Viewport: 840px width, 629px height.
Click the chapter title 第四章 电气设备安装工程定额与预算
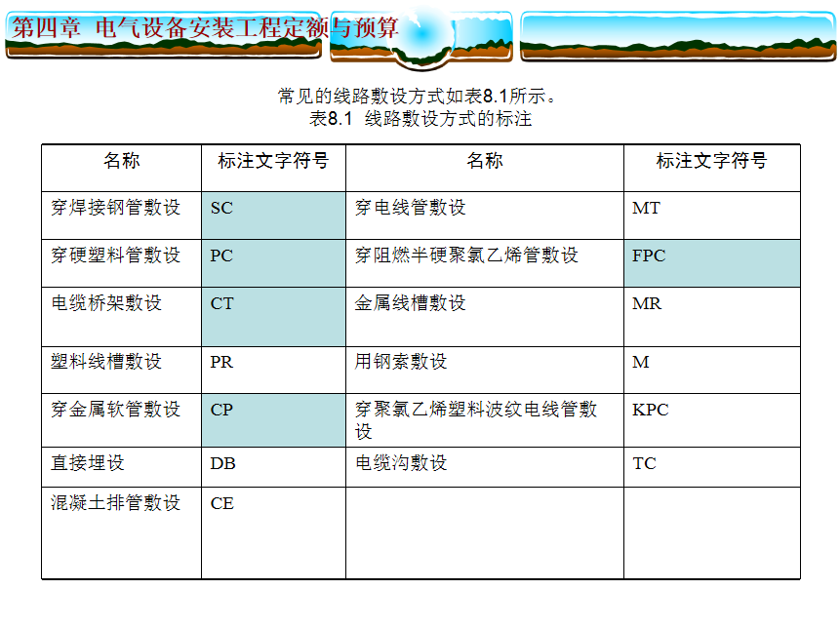pos(205,28)
